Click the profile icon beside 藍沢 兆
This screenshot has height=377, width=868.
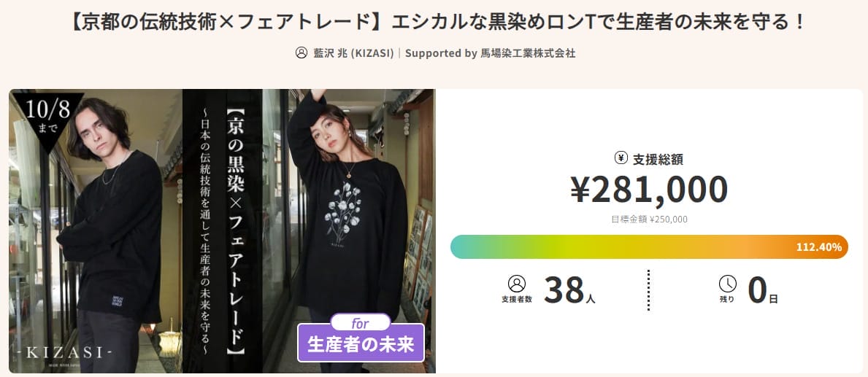301,53
